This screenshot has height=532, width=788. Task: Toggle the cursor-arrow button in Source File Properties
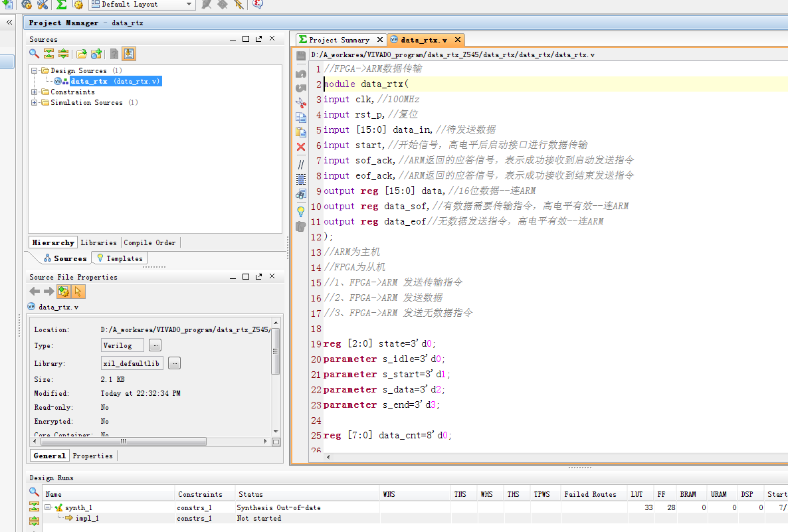78,292
